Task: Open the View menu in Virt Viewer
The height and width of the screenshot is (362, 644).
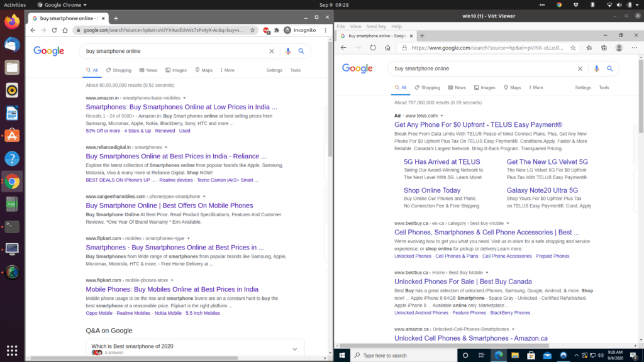Action: pyautogui.click(x=355, y=26)
